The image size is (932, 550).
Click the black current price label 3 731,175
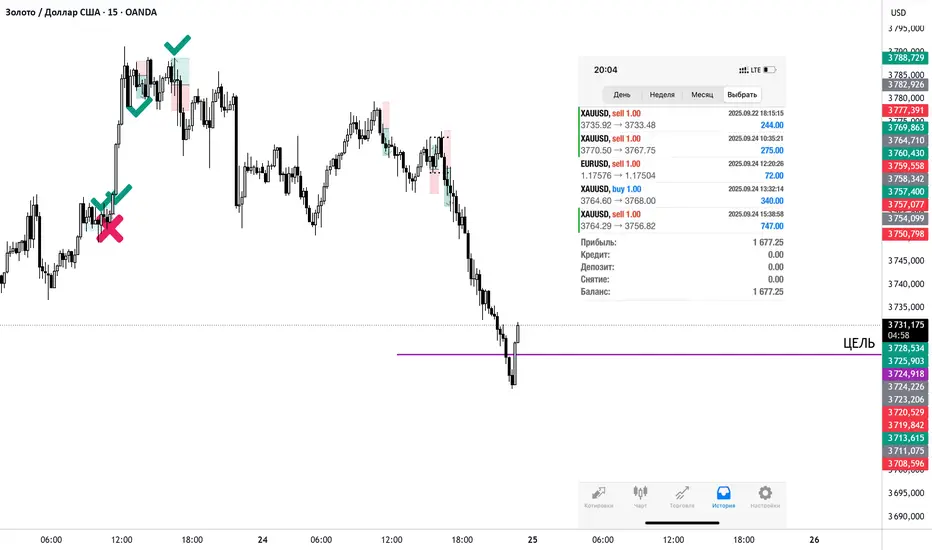905,324
